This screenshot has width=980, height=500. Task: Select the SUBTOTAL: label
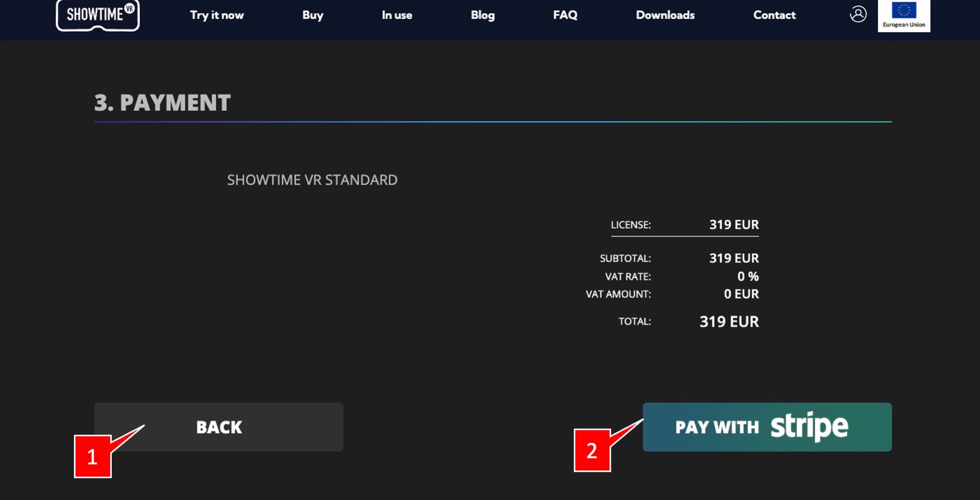click(x=625, y=258)
